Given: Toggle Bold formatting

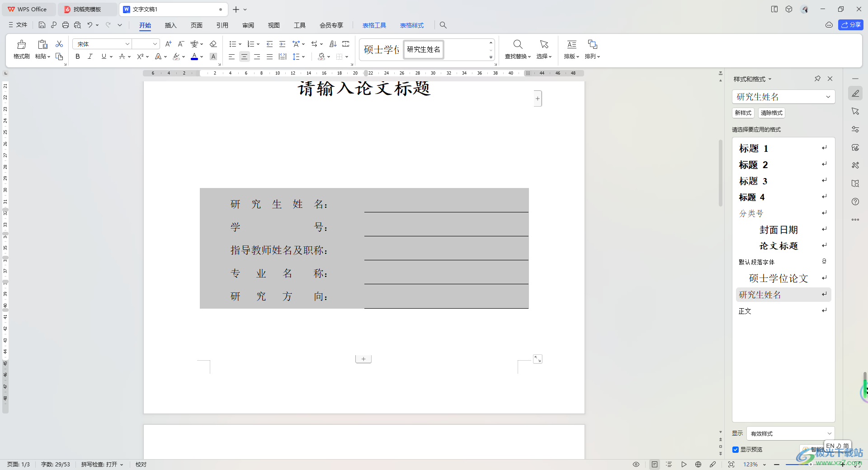Looking at the screenshot, I should click(78, 56).
